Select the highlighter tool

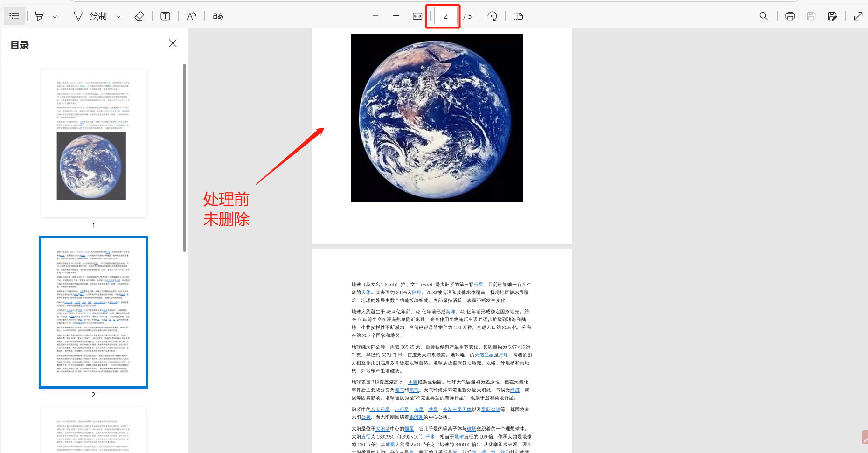click(39, 15)
